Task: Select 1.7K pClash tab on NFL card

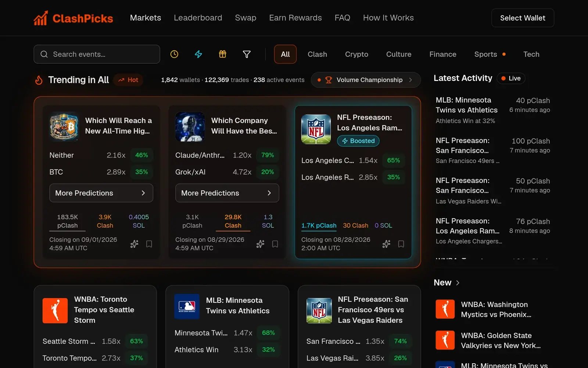Action: pos(319,226)
